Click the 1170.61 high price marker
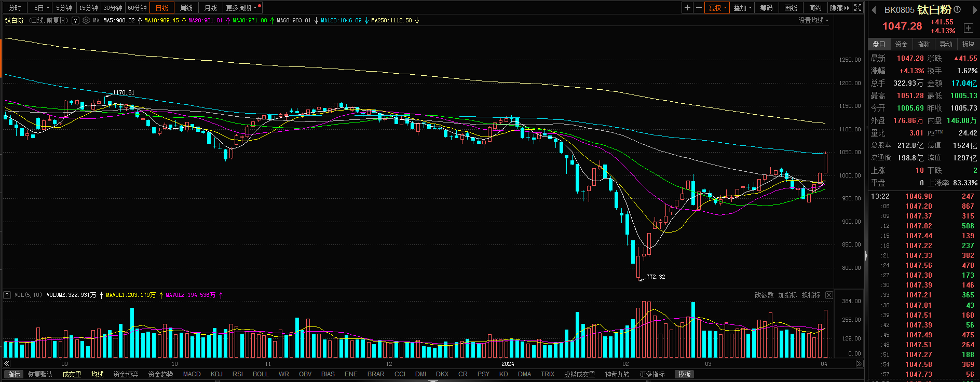The width and height of the screenshot is (980, 382). coord(124,92)
